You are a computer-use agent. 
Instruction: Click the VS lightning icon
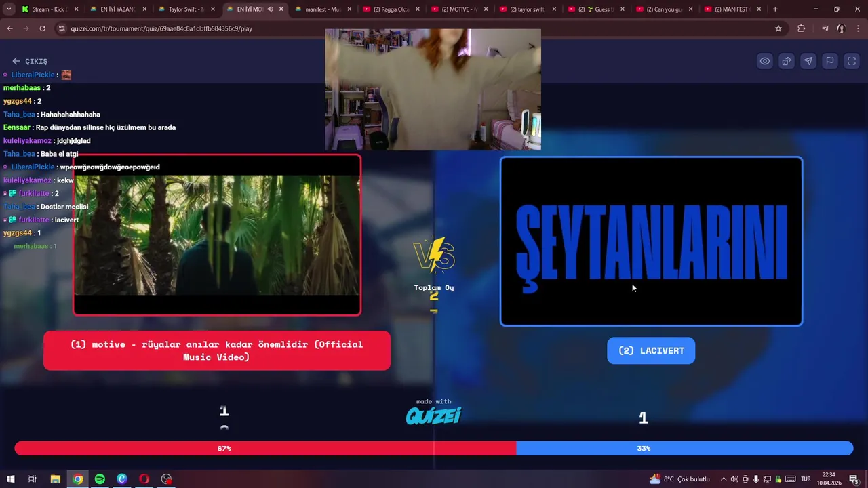pyautogui.click(x=434, y=254)
